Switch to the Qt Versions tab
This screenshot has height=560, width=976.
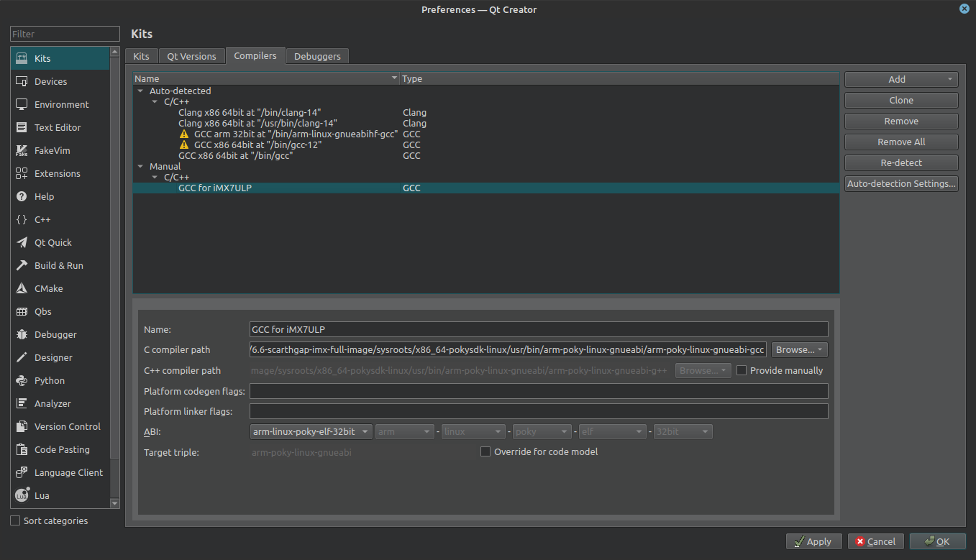(191, 56)
